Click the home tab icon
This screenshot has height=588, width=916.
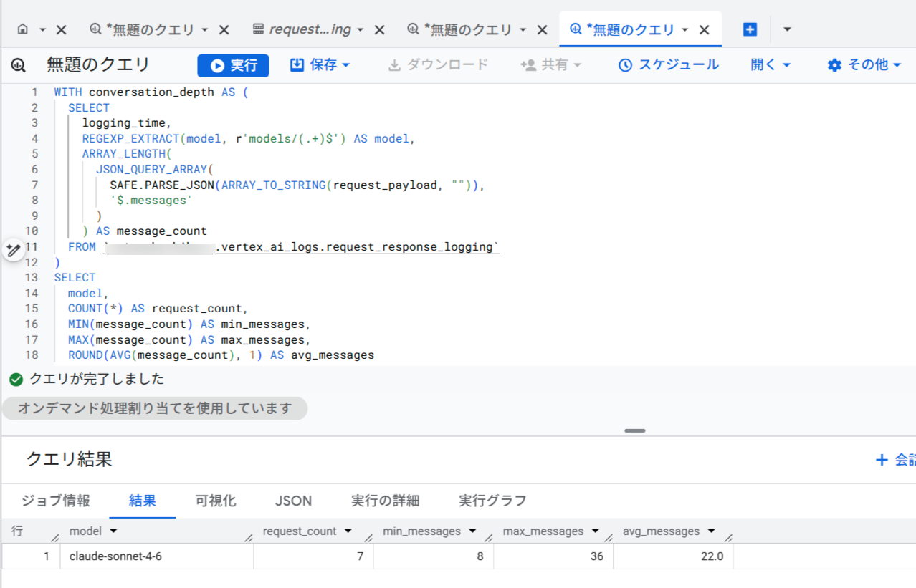[22, 29]
